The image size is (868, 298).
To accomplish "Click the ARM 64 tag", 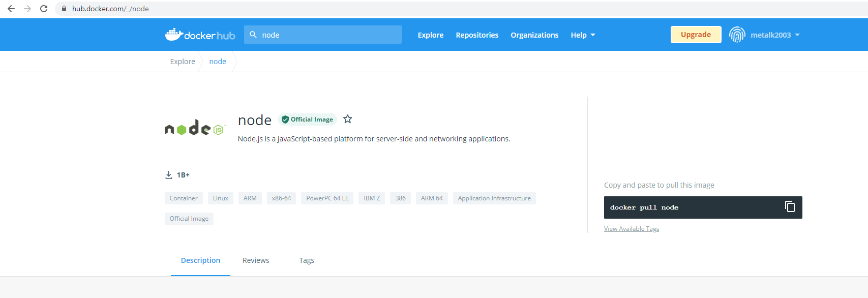I will (432, 198).
